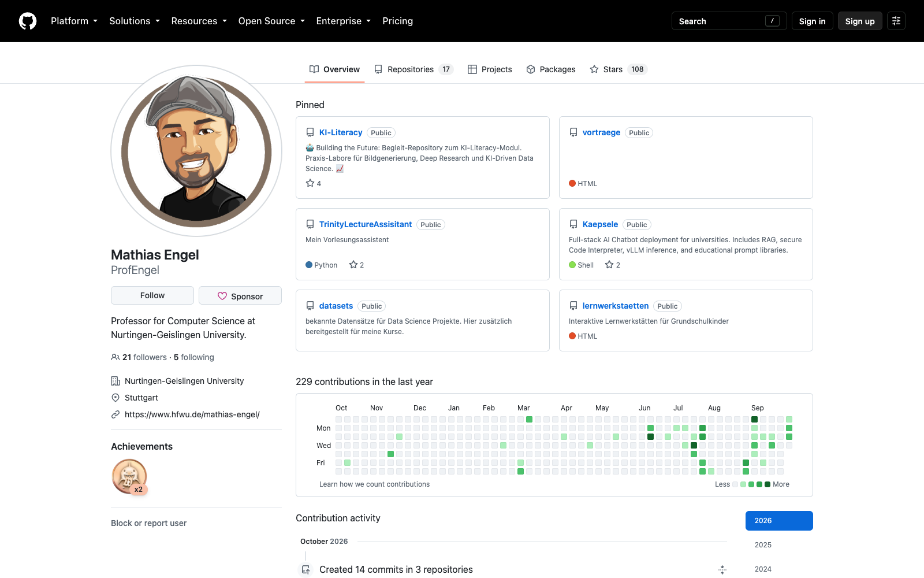924x578 pixels.
Task: Click Block or report user
Action: tap(148, 523)
